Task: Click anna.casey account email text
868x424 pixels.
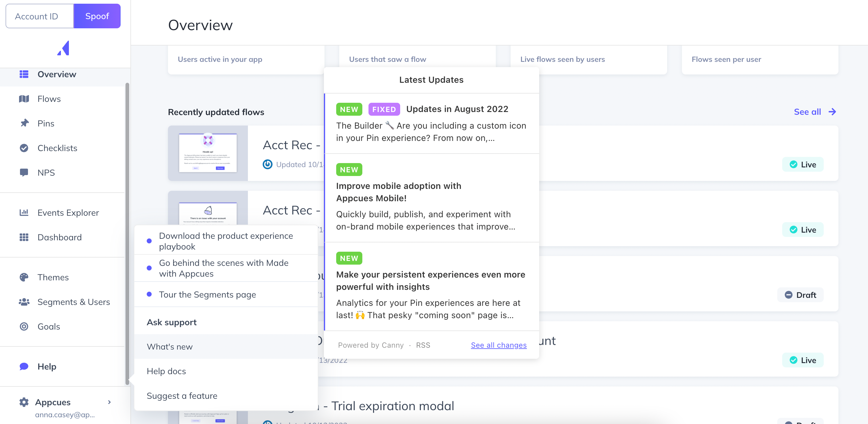Action: click(65, 415)
